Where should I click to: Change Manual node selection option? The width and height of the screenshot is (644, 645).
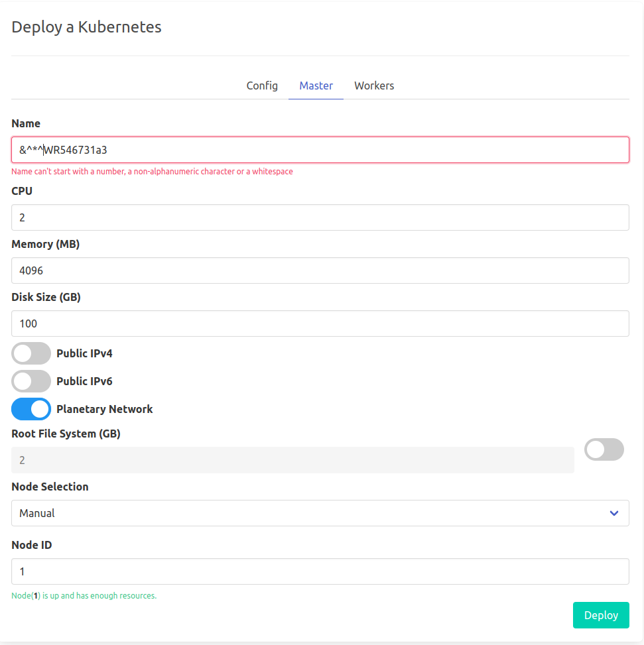320,513
